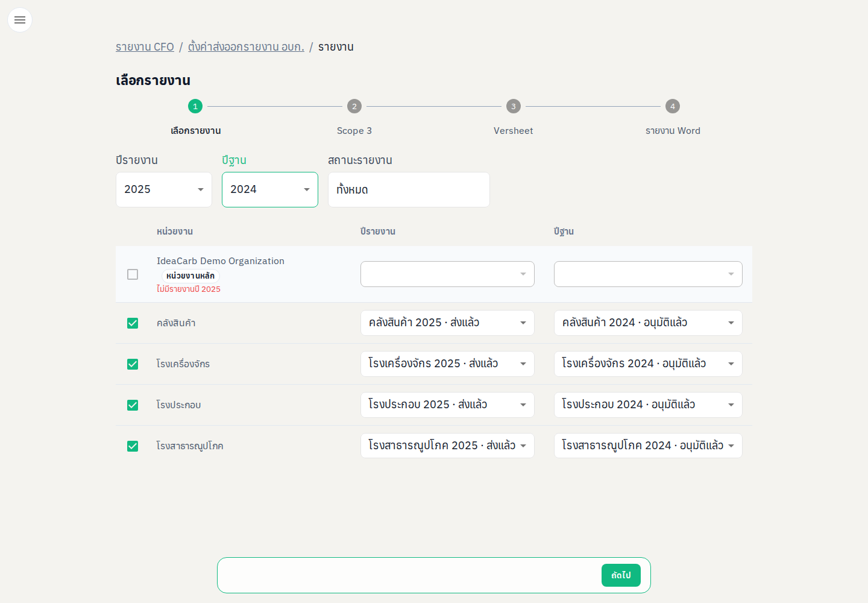The width and height of the screenshot is (868, 603).
Task: Expand the โรงประกอบ 2025 · ส่งแล้ว dropdown
Action: click(x=447, y=405)
